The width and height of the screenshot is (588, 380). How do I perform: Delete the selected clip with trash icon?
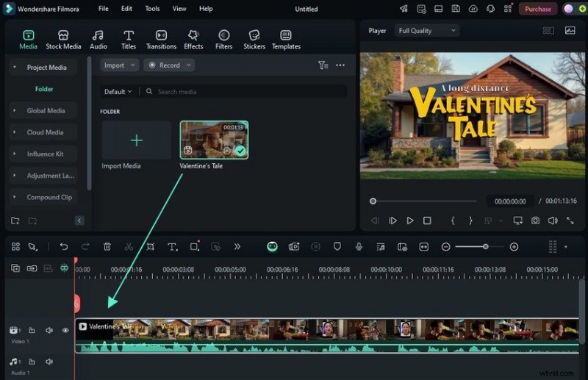click(107, 246)
